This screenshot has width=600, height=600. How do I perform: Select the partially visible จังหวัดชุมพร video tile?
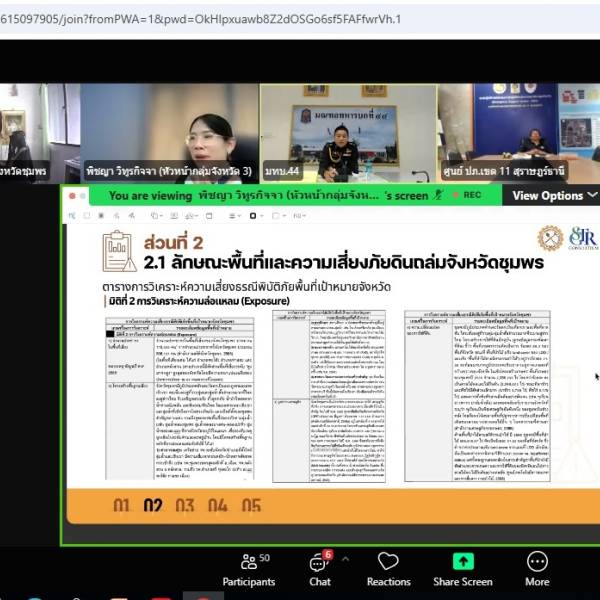40,134
